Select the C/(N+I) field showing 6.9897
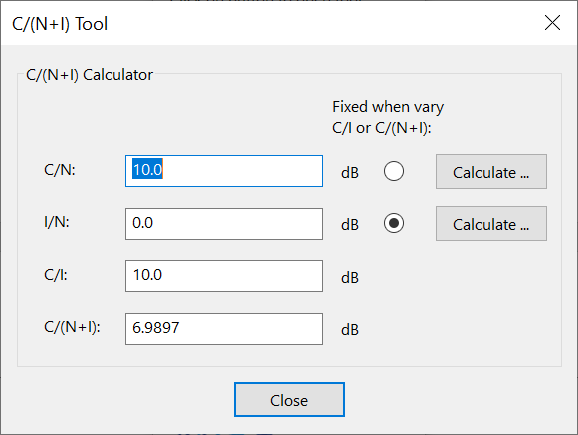The width and height of the screenshot is (578, 435). 224,329
